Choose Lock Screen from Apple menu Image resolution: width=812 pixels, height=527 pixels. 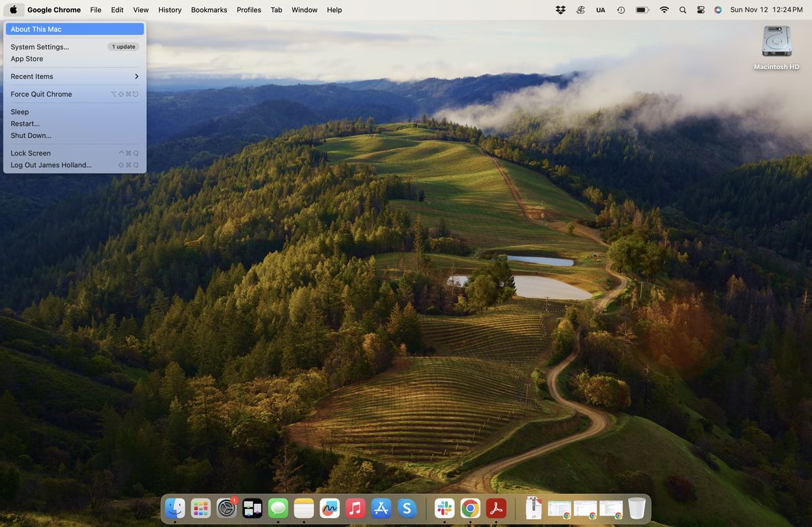tap(74, 153)
